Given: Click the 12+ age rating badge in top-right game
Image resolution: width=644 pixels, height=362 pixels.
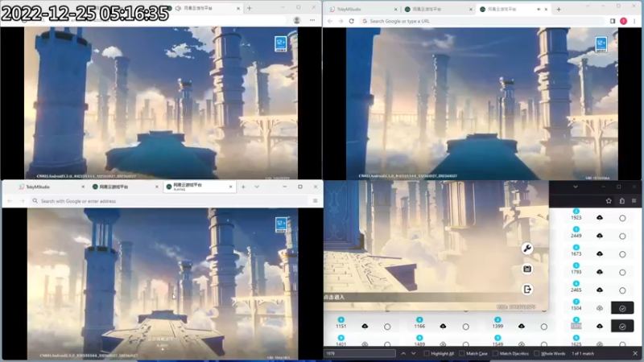Looking at the screenshot, I should 601,44.
